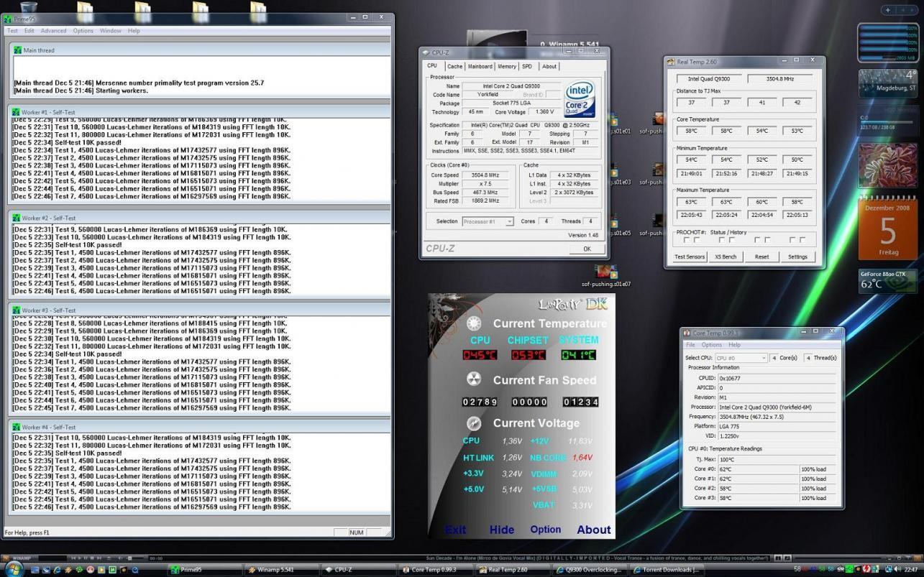Open the Magdeburg weather sidebar gadget
The height and width of the screenshot is (577, 924).
[x=888, y=83]
